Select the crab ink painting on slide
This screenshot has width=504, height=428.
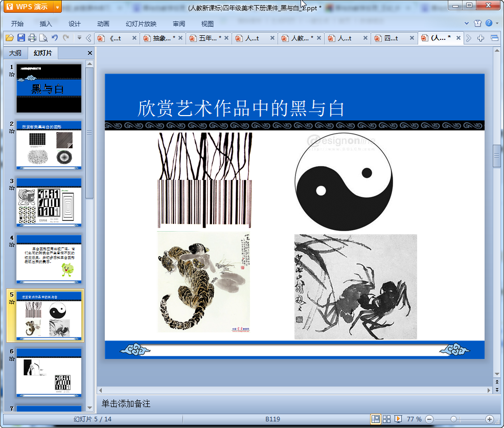(355, 287)
